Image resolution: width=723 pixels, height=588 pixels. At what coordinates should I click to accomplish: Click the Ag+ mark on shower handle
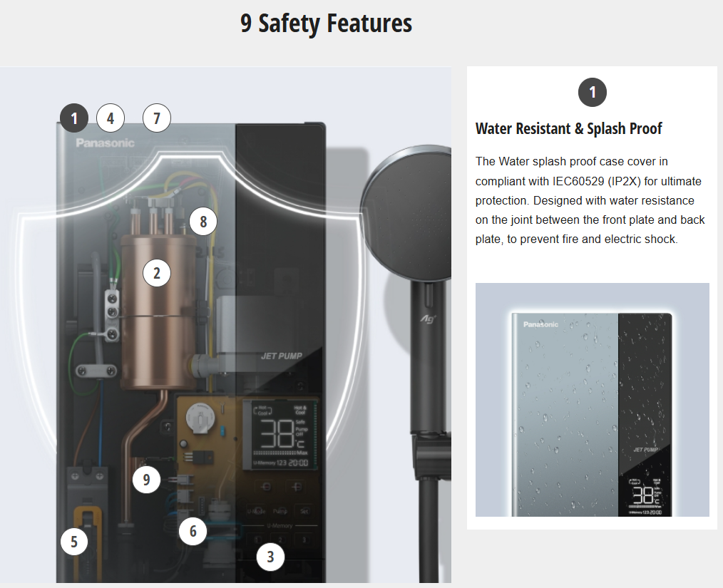coord(428,319)
